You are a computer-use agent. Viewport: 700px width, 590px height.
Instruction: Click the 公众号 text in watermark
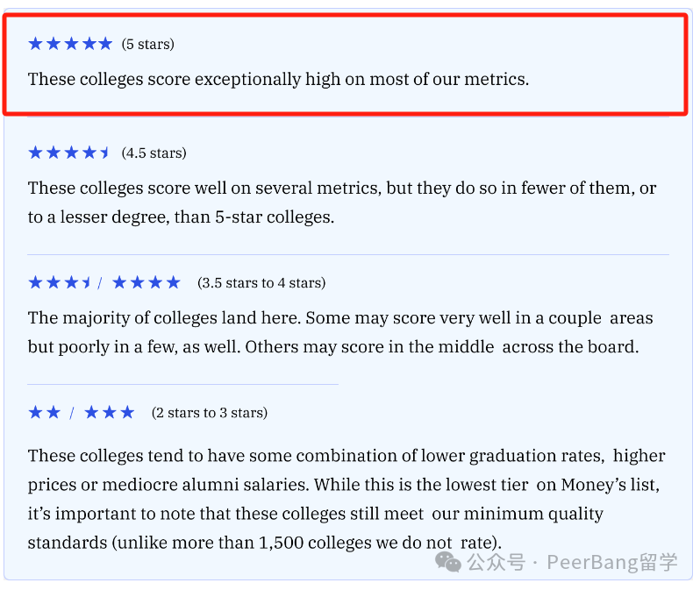[x=496, y=562]
